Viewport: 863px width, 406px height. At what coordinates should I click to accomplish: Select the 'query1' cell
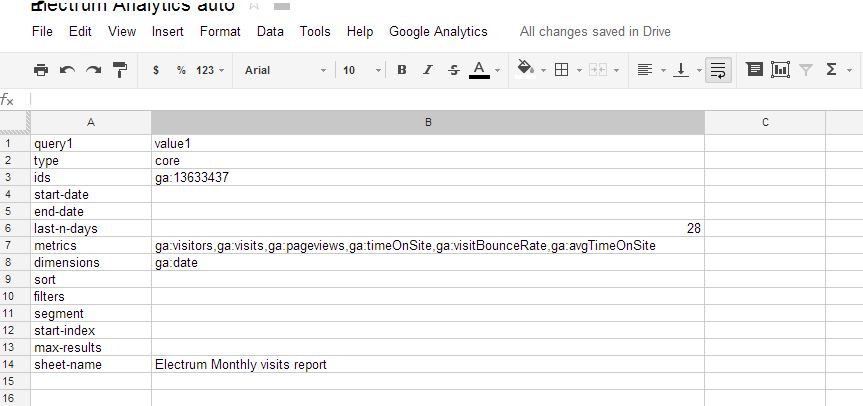[91, 144]
